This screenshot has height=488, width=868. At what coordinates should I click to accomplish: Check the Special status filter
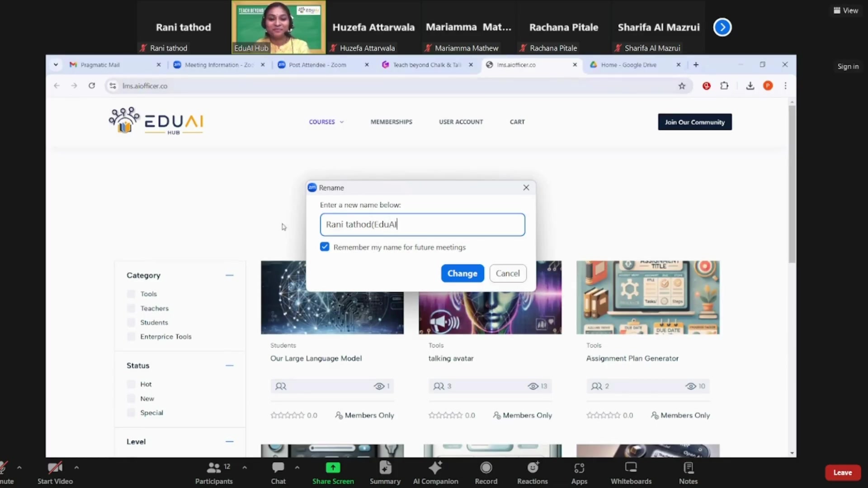click(131, 413)
